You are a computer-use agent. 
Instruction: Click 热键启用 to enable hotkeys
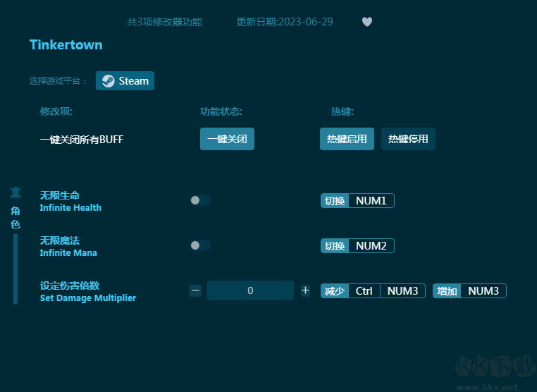[347, 139]
